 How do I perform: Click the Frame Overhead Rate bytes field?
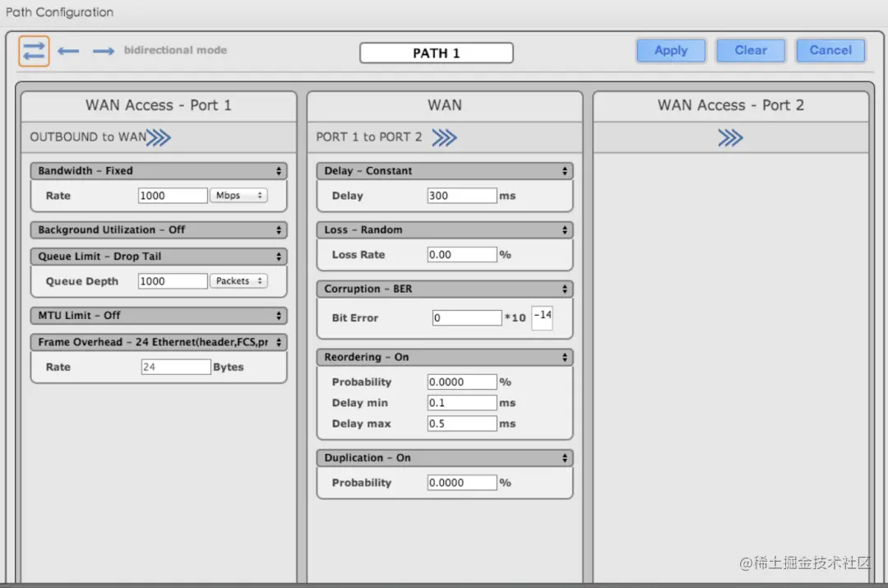click(176, 367)
